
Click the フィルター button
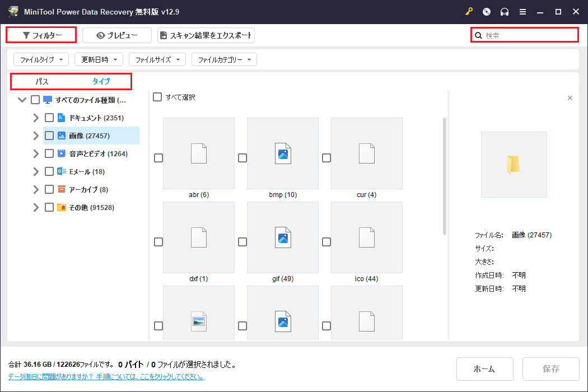tap(41, 35)
